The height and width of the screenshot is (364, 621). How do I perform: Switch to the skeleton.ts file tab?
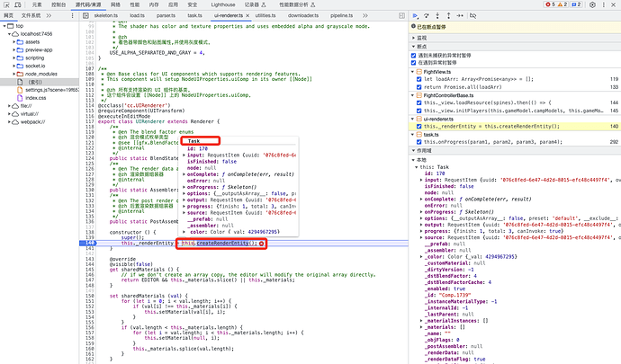point(106,15)
